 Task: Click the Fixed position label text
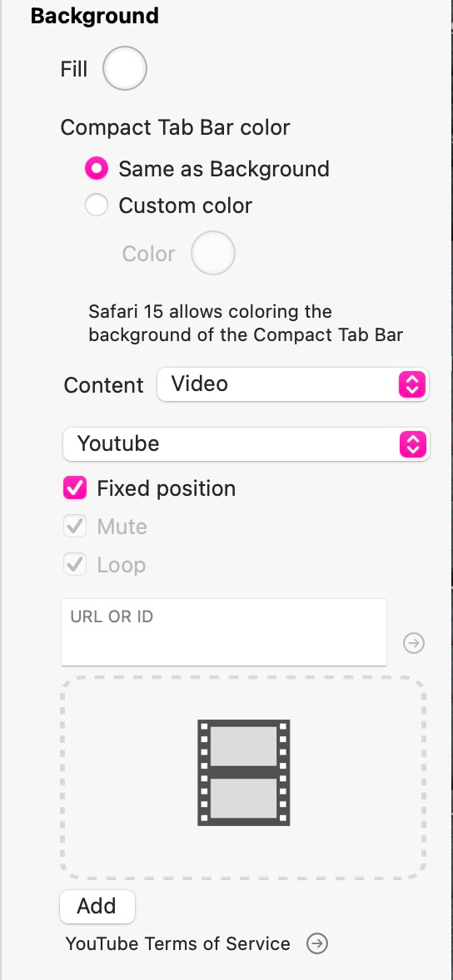pyautogui.click(x=167, y=488)
